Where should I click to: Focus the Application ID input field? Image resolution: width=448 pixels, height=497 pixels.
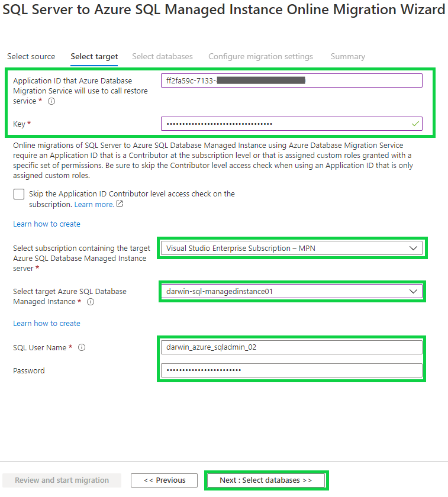point(292,80)
